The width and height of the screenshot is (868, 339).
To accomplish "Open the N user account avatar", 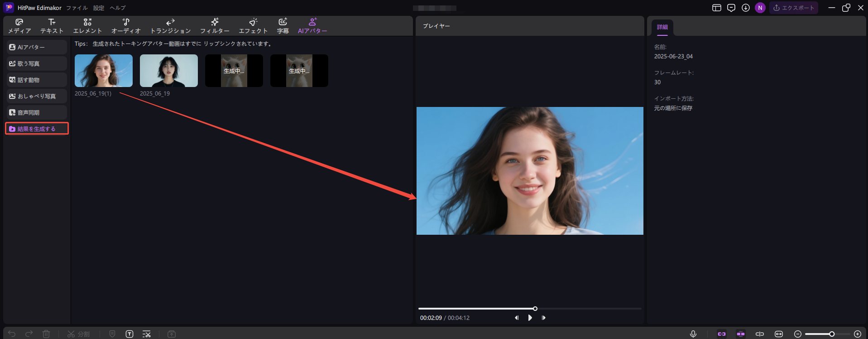I will (x=760, y=8).
